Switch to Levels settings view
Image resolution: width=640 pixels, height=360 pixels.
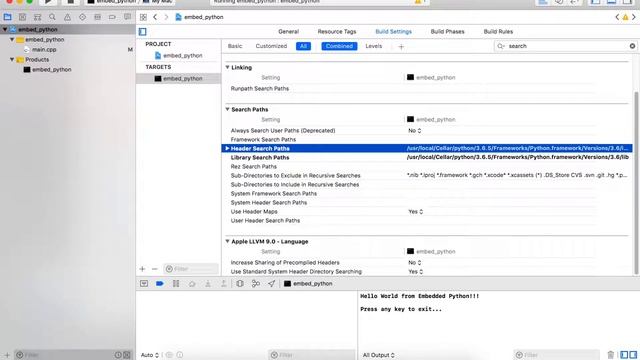[373, 46]
